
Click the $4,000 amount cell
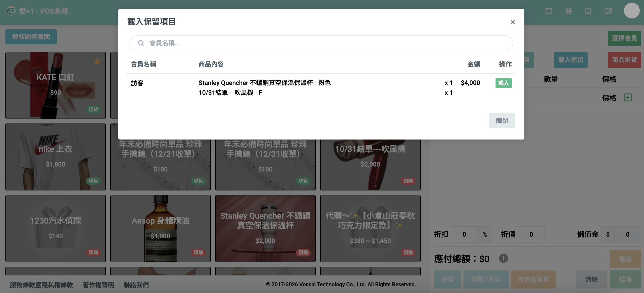click(x=470, y=83)
